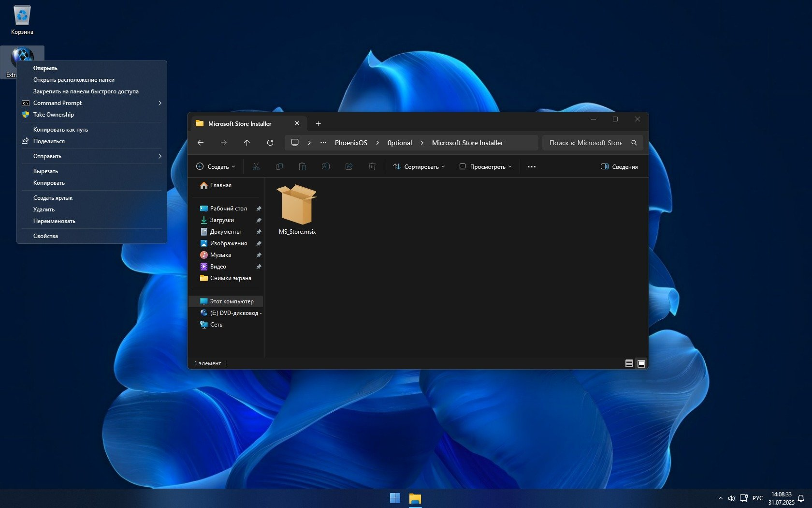This screenshot has width=812, height=508.
Task: Add a new Explorer tab
Action: click(318, 124)
